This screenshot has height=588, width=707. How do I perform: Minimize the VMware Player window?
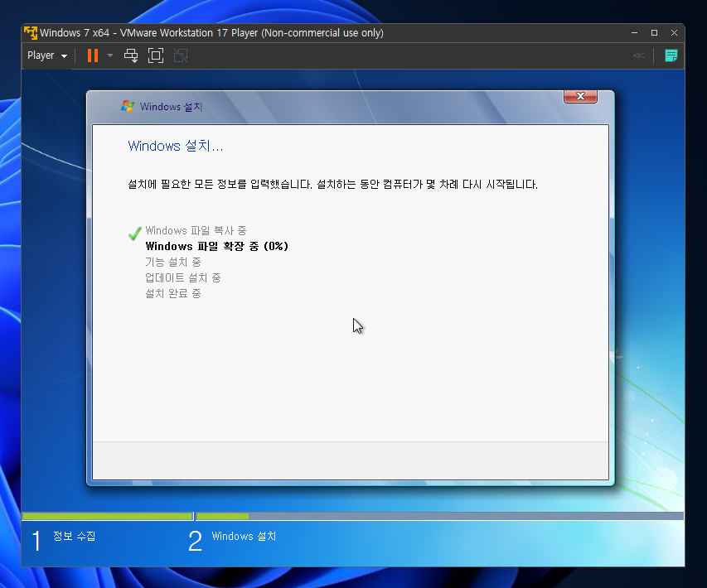(x=634, y=33)
